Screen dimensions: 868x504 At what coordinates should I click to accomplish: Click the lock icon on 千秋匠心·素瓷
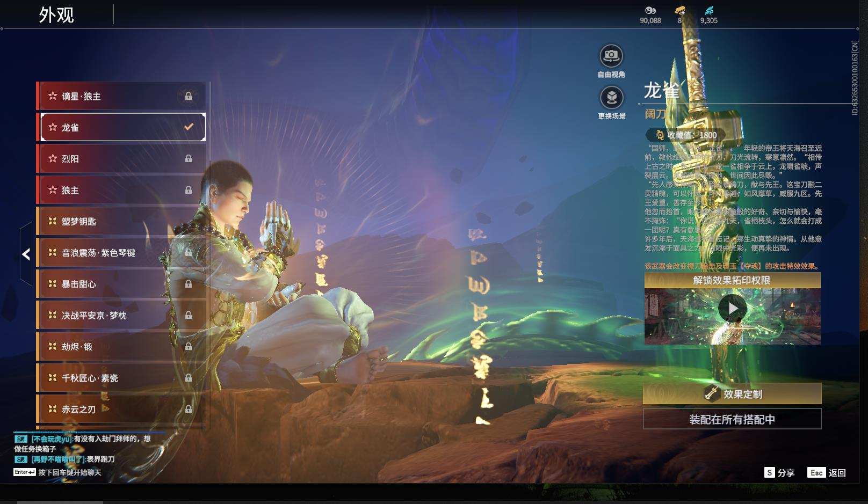(x=189, y=378)
